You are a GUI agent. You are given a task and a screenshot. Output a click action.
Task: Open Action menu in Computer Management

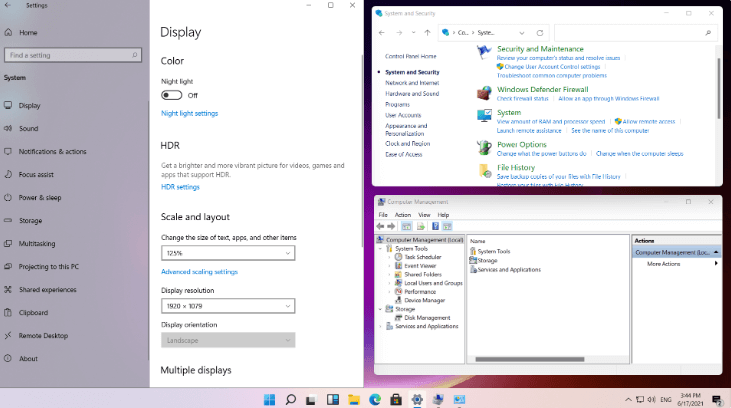coord(403,215)
